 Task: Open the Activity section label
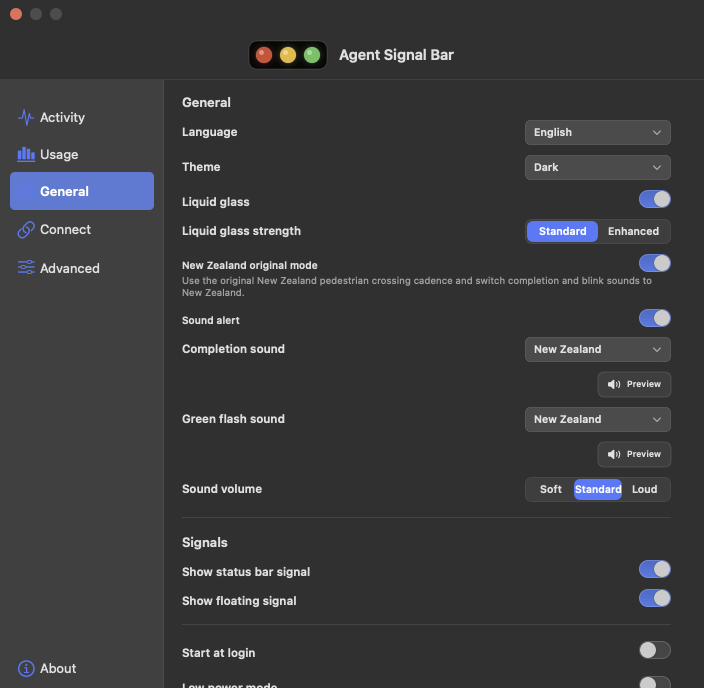(x=62, y=117)
